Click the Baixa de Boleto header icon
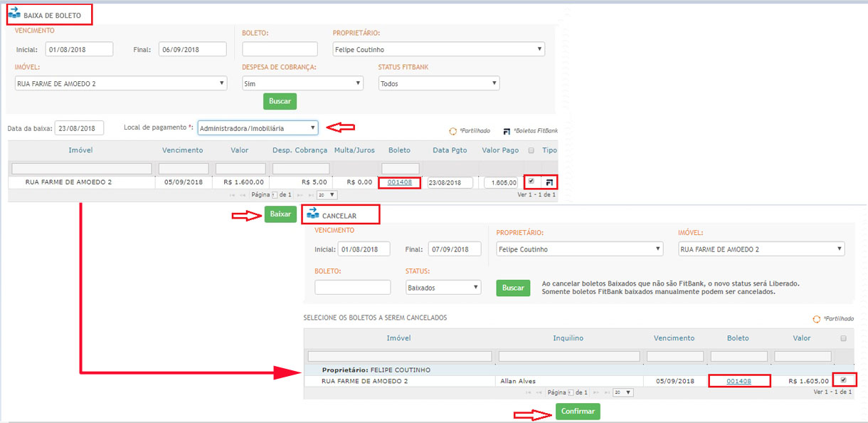The height and width of the screenshot is (423, 868). pos(14,14)
